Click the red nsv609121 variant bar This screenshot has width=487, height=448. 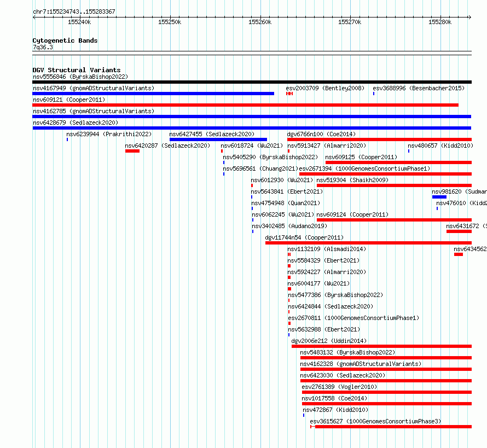pos(245,105)
